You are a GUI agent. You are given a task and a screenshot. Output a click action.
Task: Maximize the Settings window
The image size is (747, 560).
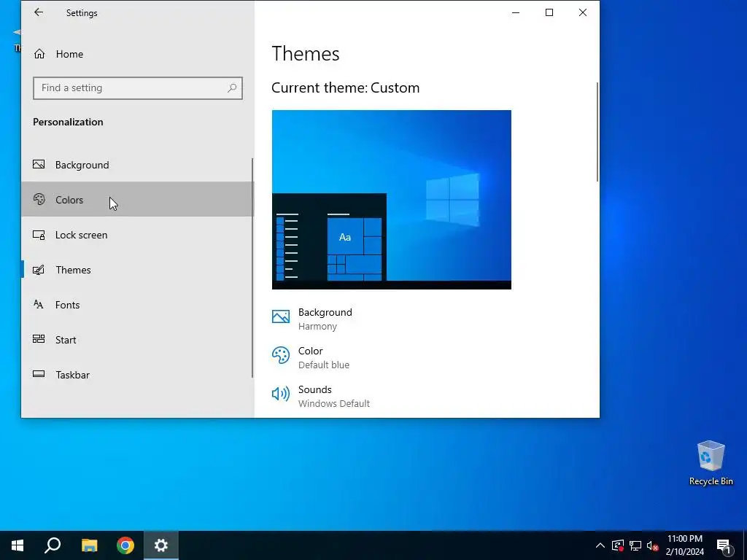549,12
